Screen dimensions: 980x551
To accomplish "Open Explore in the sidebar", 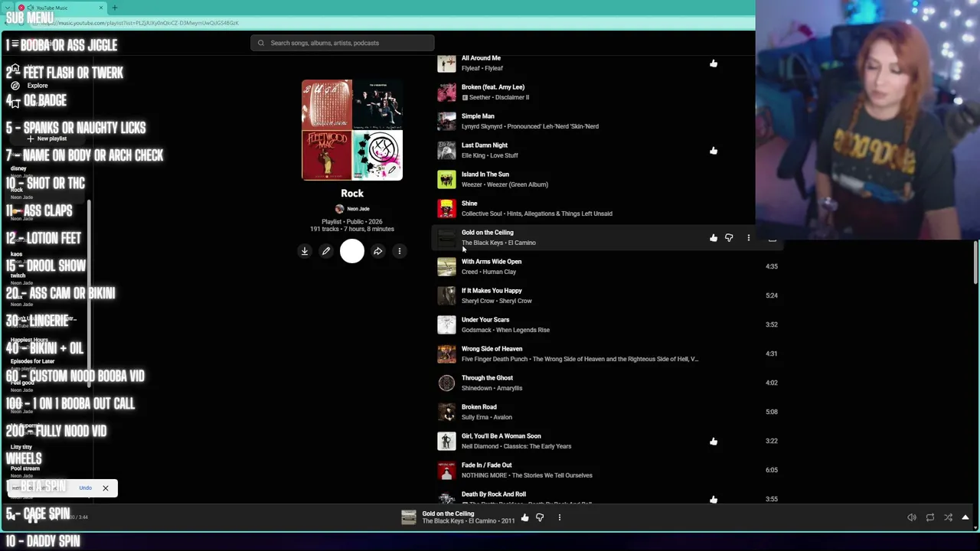I will click(38, 86).
